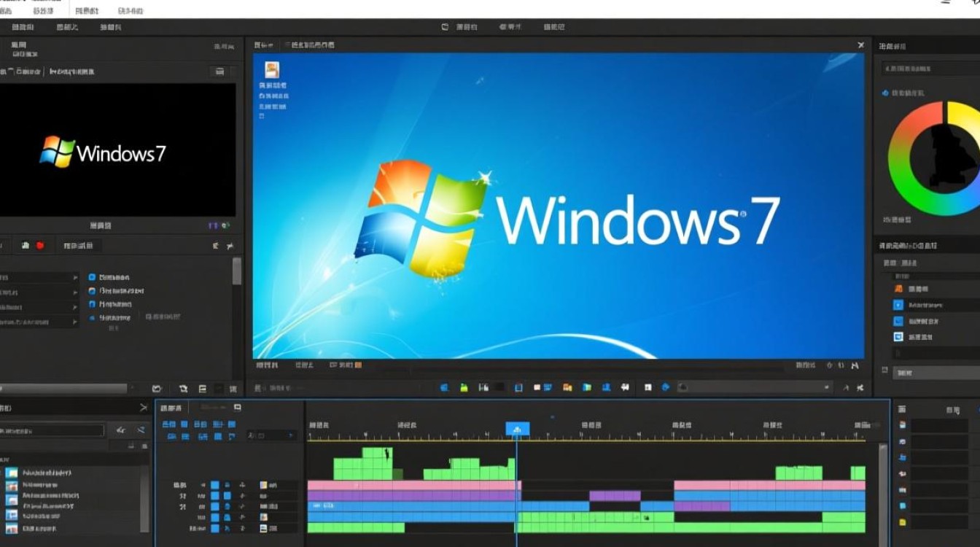The image size is (980, 547).
Task: Toggle the blue enable square on the top video track
Action: pos(215,485)
